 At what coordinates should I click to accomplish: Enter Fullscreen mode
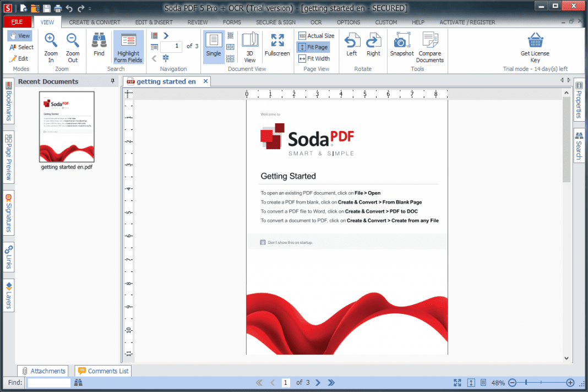click(x=277, y=44)
